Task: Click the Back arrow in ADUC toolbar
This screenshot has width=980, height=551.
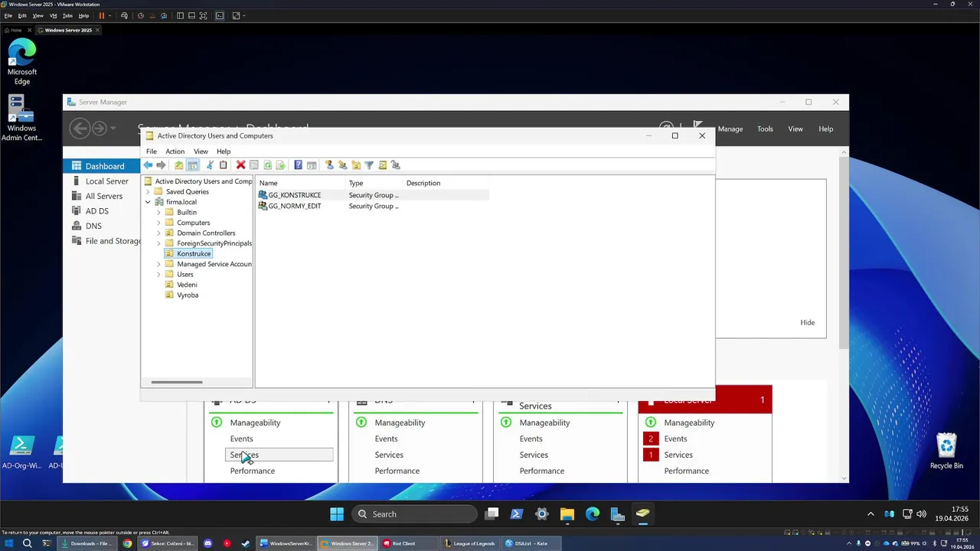Action: click(x=148, y=165)
